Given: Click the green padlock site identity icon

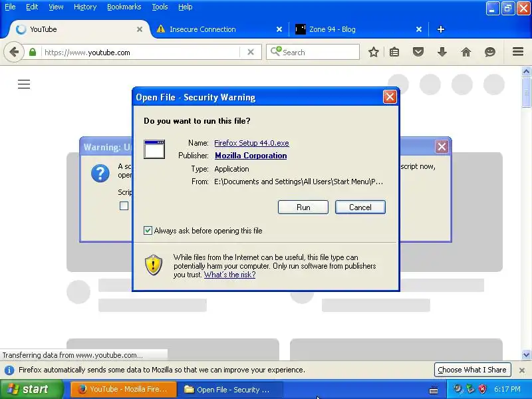Looking at the screenshot, I should (33, 53).
